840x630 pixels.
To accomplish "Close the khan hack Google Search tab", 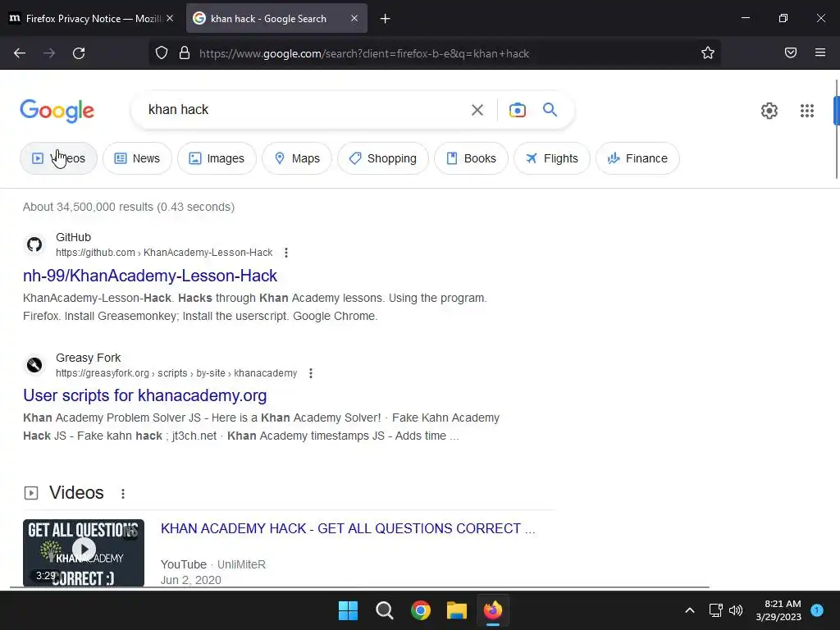I will coord(354,18).
